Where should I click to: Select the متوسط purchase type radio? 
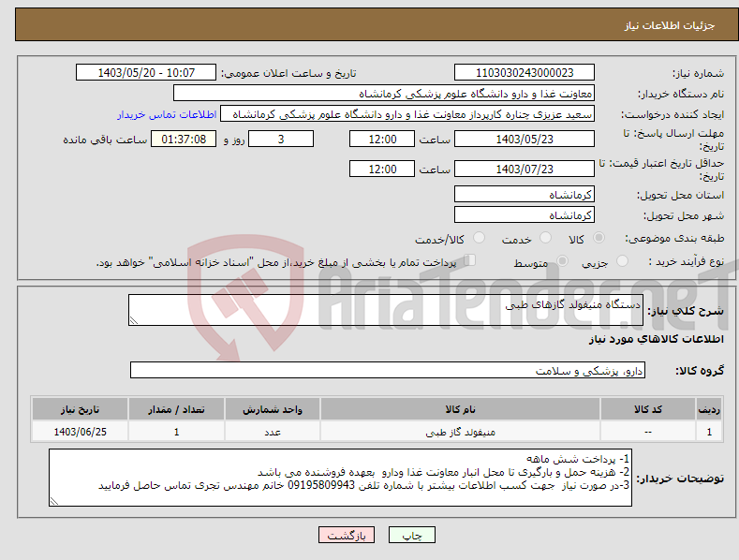click(x=562, y=260)
